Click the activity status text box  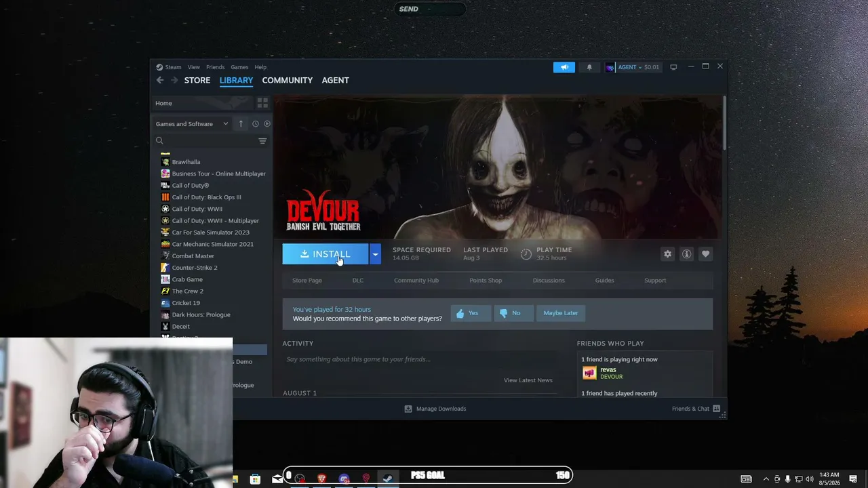(x=419, y=359)
